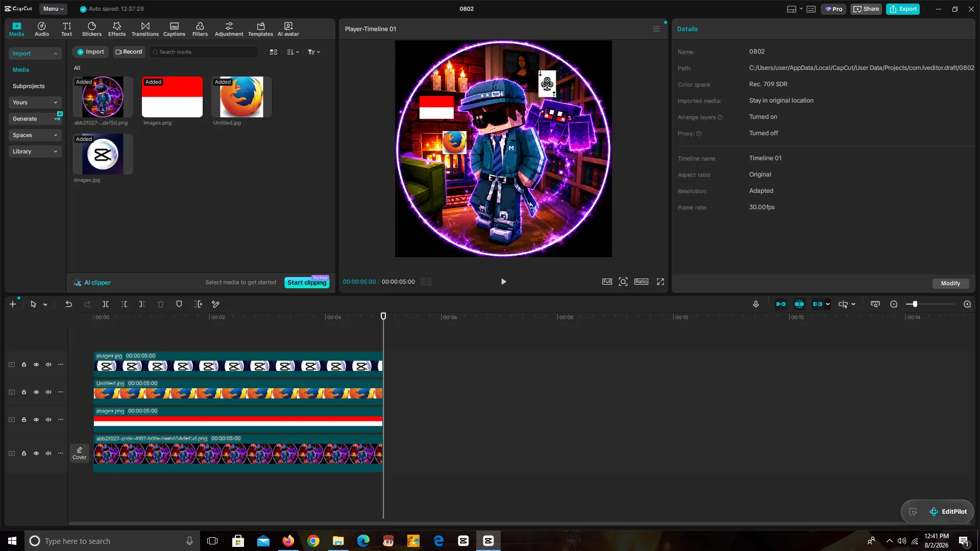Open Firefox from the Windows taskbar
Viewport: 980px width, 551px height.
[288, 541]
